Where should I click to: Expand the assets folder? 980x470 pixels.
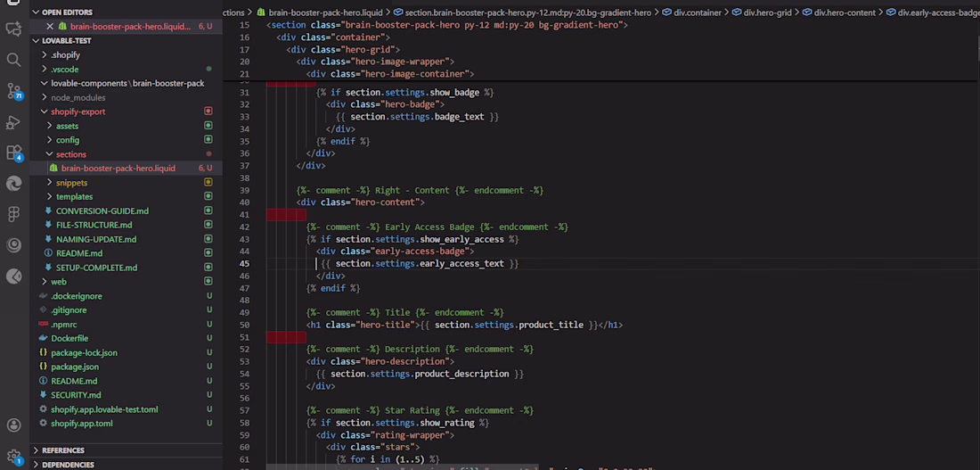click(50, 126)
